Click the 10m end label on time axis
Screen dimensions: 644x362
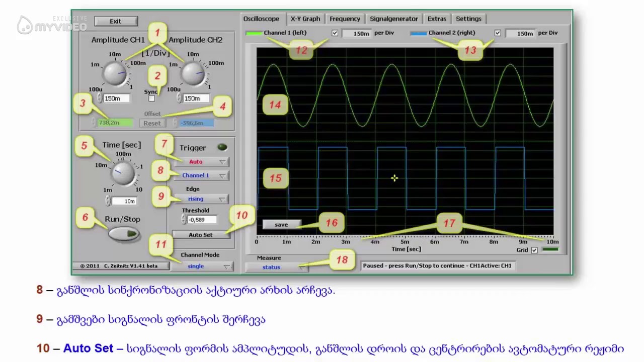pos(552,242)
